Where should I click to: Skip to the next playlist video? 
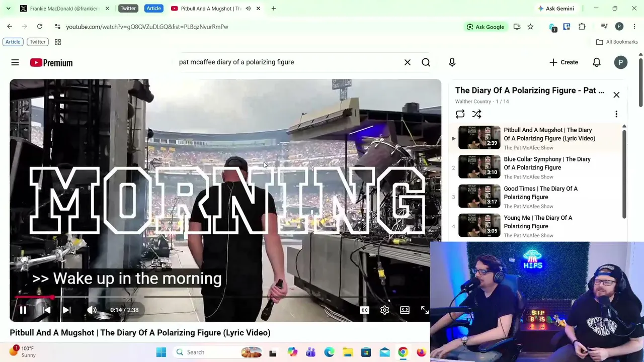[x=66, y=310]
